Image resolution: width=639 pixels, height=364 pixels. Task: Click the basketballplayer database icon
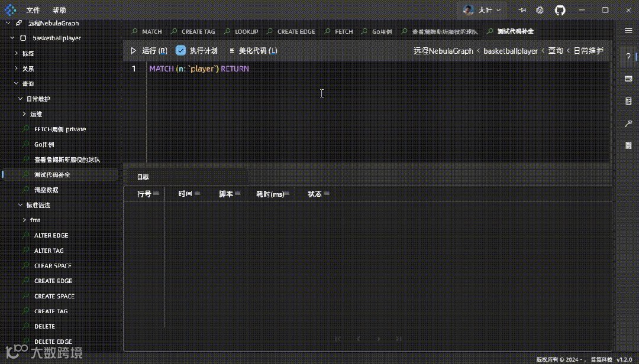[23, 38]
